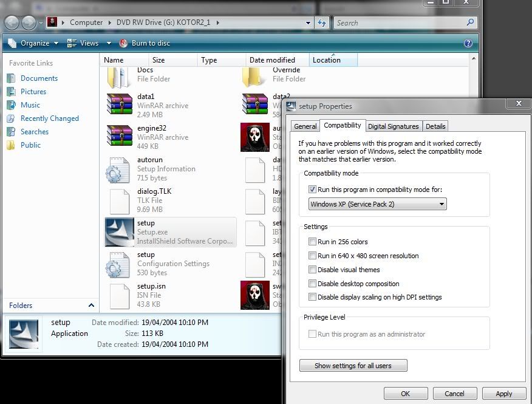Click the file list scrollbar up arrow
The height and width of the screenshot is (404, 532).
[x=474, y=59]
